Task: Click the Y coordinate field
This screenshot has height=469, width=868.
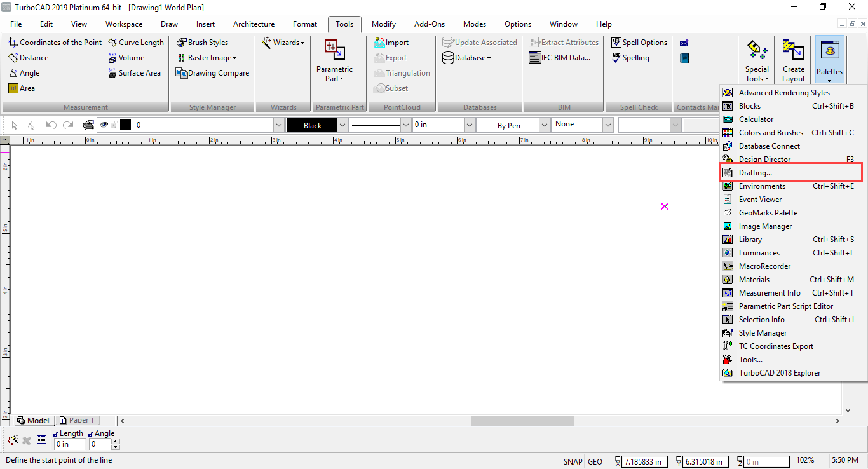Action: [x=705, y=462]
